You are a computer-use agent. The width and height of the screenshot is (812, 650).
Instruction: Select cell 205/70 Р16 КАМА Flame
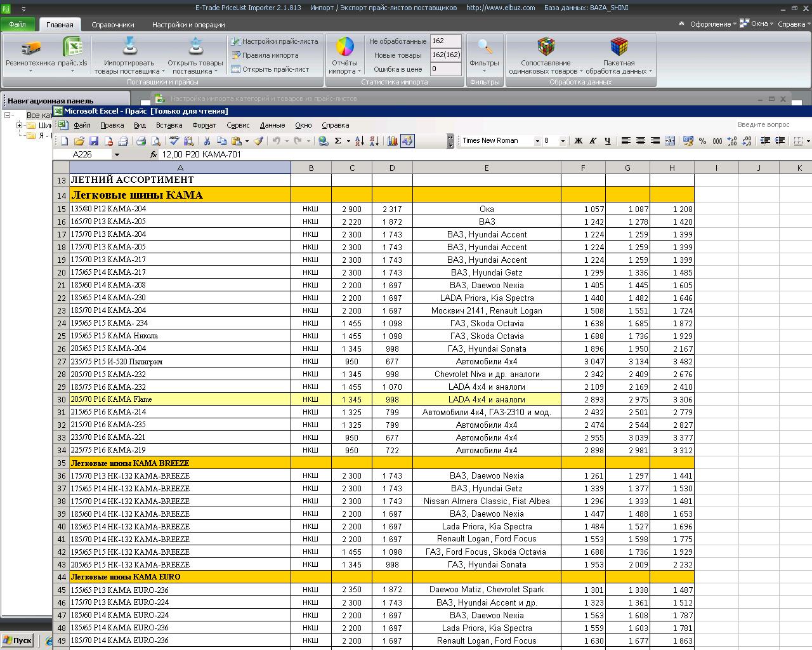(180, 399)
